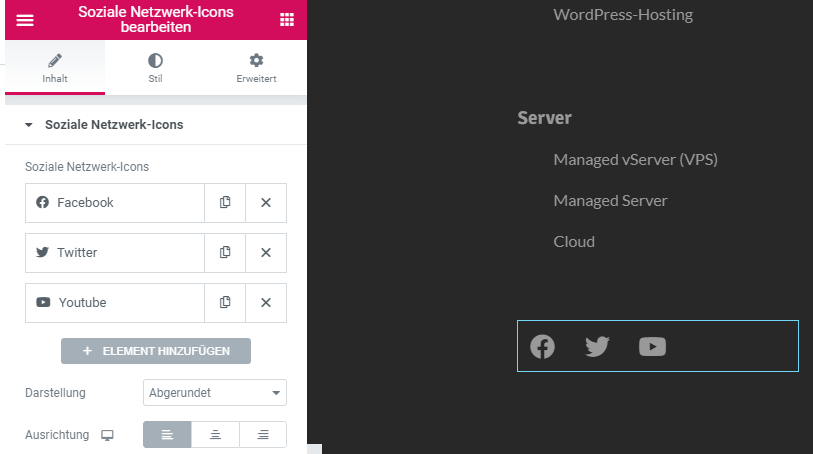This screenshot has width=813, height=454.
Task: Remove the Youtube icon item
Action: 266,302
